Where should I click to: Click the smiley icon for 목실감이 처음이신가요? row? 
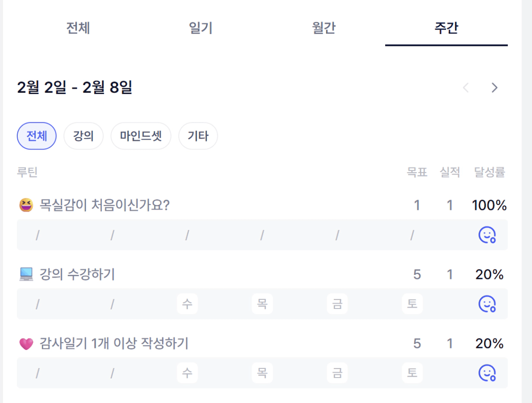pyautogui.click(x=487, y=235)
